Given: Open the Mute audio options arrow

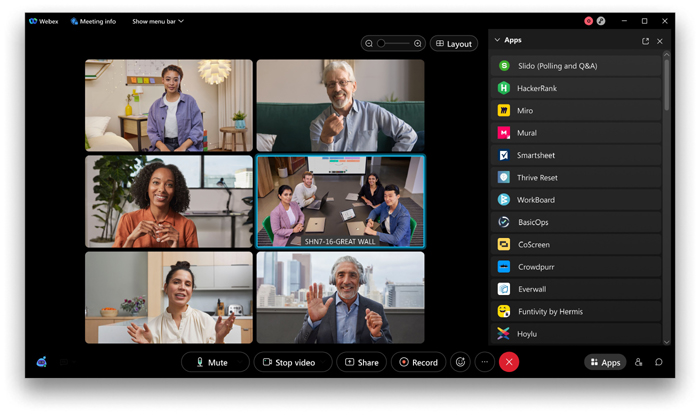Looking at the screenshot, I should [242, 362].
